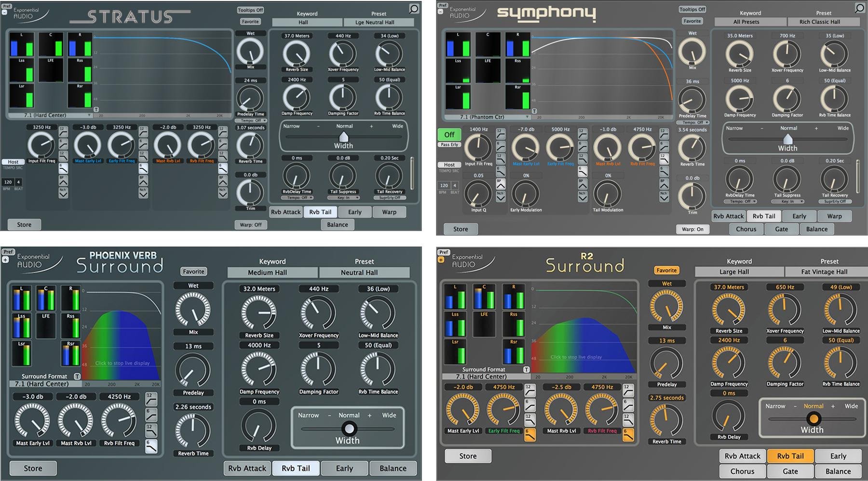868x481 pixels.
Task: Click the 120 BPM field in Stratus
Action: [8, 182]
